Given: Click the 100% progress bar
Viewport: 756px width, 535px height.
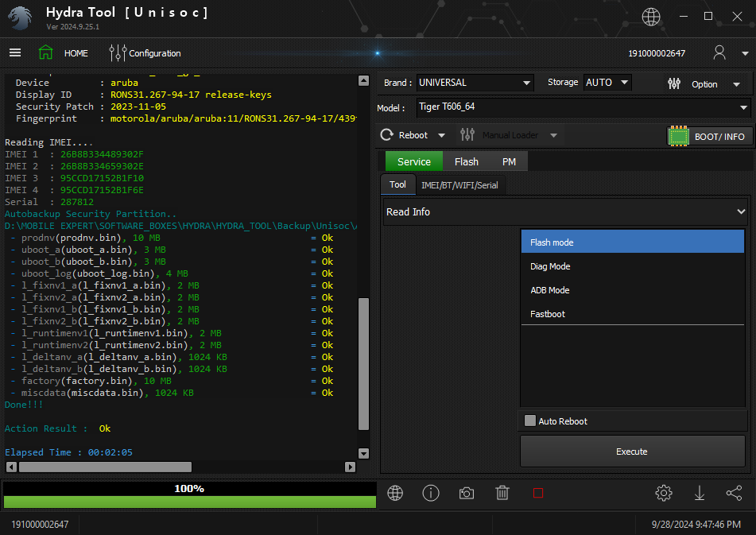Looking at the screenshot, I should pos(189,495).
